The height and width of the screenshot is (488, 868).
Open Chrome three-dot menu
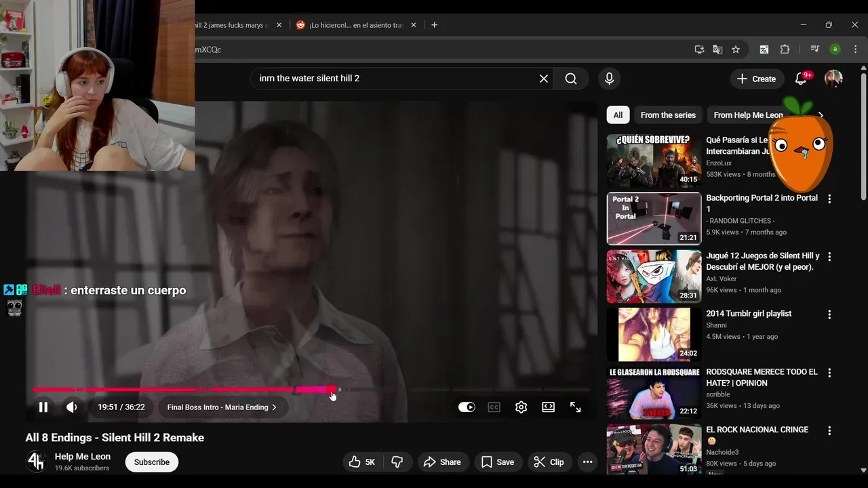(856, 49)
